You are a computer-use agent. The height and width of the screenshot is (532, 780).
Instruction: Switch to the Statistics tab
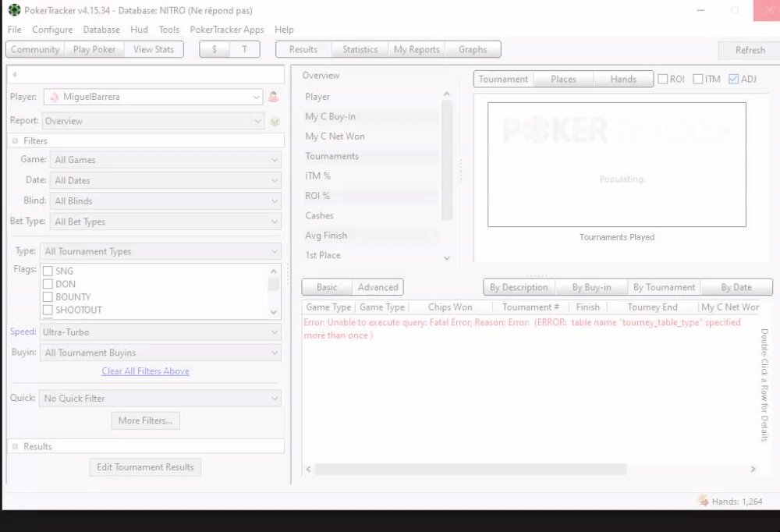tap(360, 49)
